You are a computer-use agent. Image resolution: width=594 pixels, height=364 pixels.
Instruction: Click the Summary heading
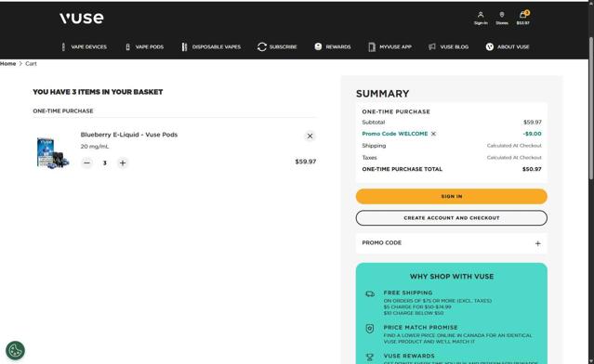[x=383, y=94]
